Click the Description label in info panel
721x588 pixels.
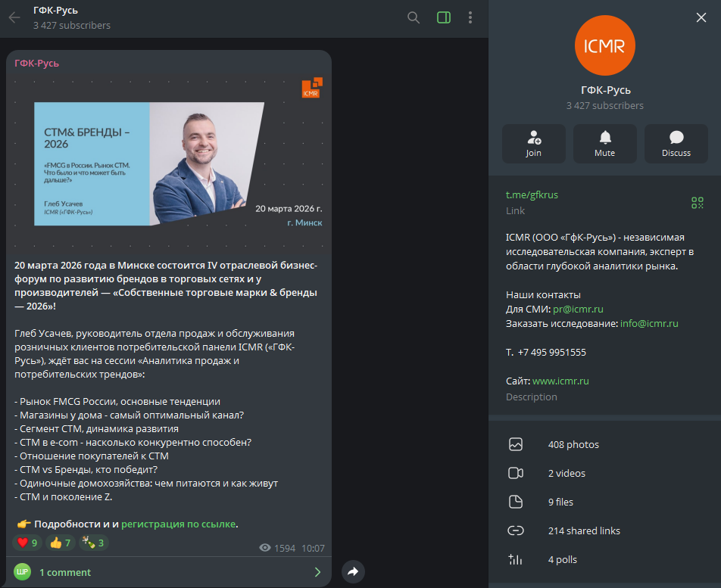(532, 397)
